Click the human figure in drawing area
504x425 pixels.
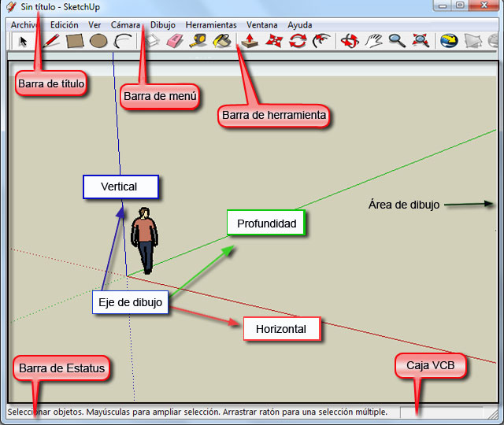[x=145, y=241]
